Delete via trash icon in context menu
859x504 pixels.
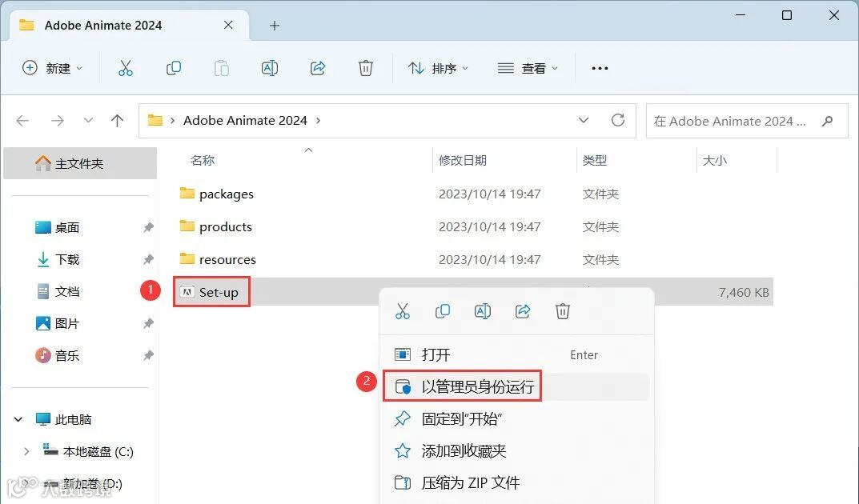563,311
